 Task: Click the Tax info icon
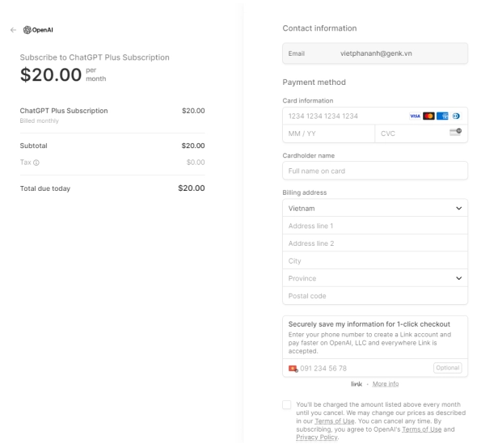36,163
